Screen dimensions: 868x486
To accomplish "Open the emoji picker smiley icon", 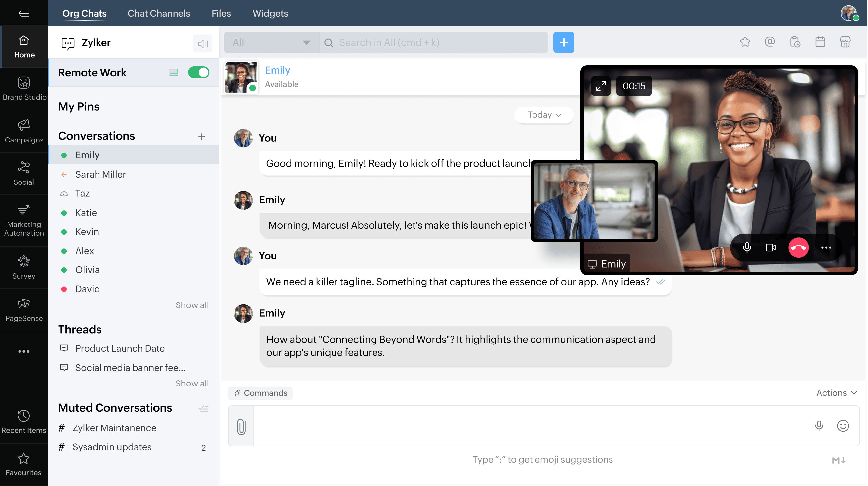I will 843,426.
